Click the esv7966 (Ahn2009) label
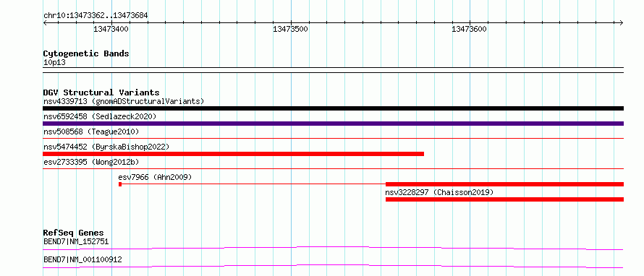Image resolution: width=644 pixels, height=276 pixels. pos(155,177)
